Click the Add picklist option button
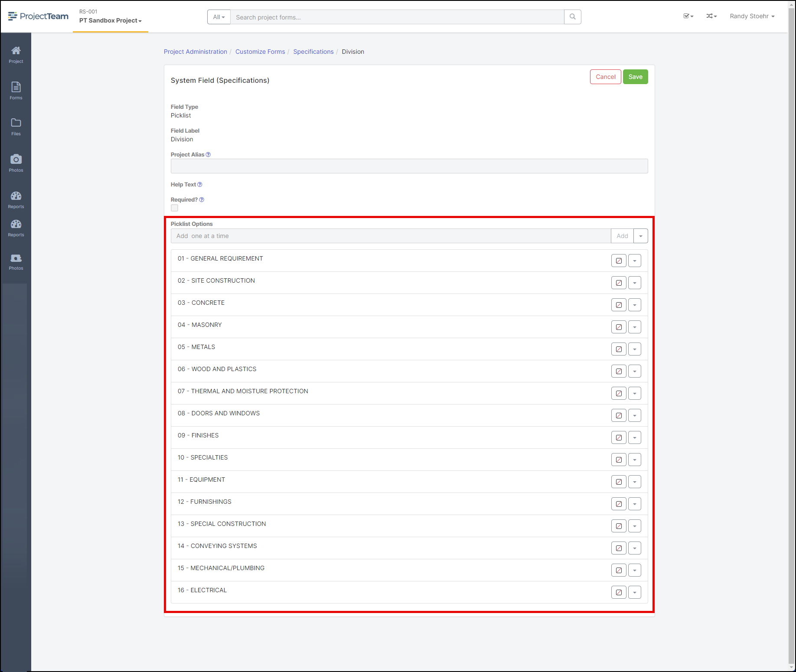Viewport: 796px width, 672px height. pos(622,236)
